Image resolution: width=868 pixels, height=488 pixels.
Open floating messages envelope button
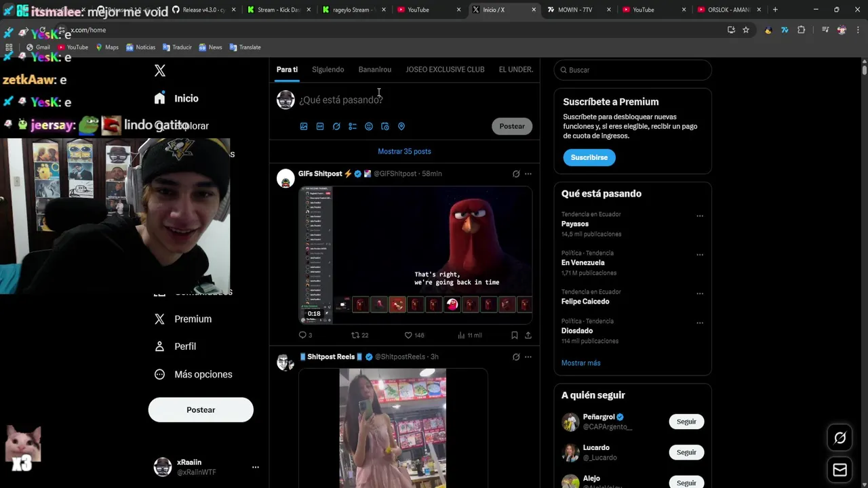840,470
